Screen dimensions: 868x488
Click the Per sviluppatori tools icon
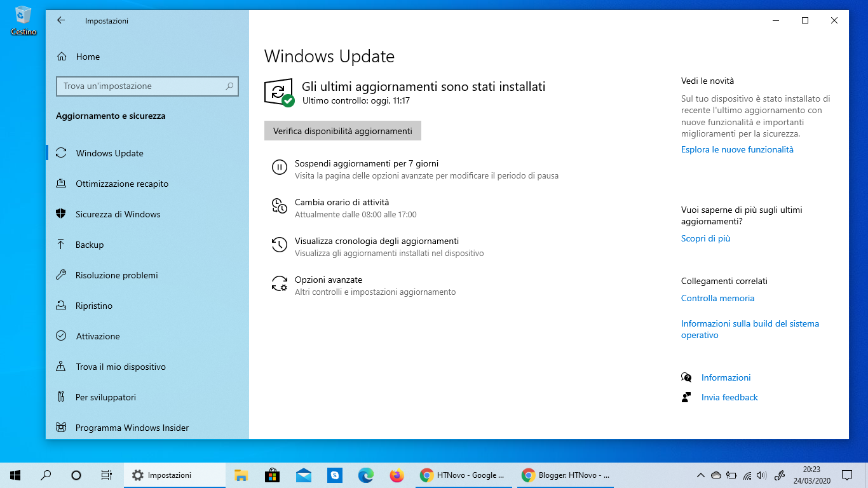click(x=61, y=397)
